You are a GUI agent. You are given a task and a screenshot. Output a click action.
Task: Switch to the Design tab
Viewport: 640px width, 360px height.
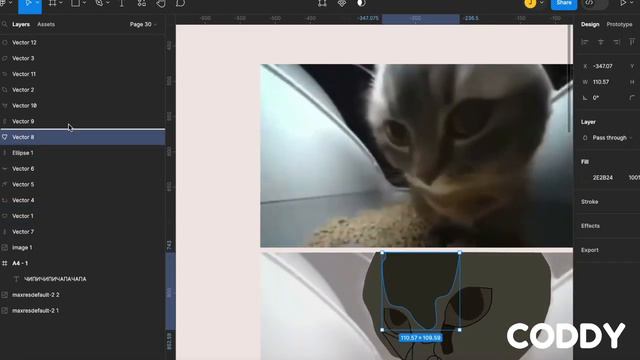click(590, 24)
